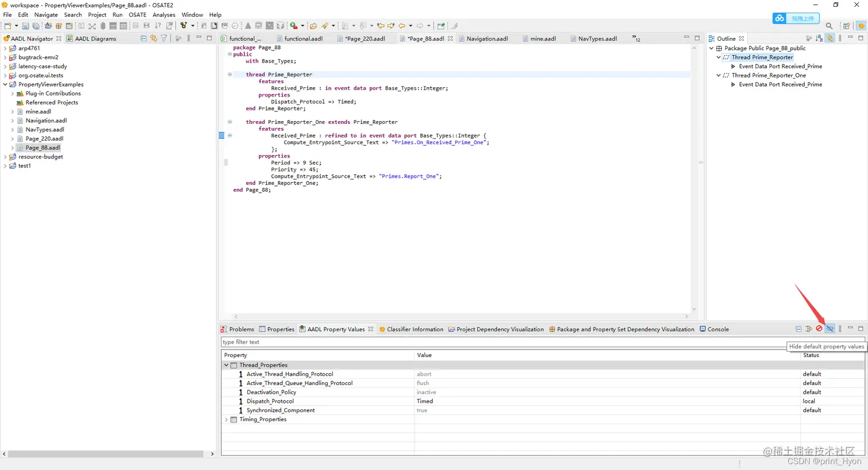Click the search magnifier icon in the top-right toolbar
Image resolution: width=868 pixels, height=470 pixels.
click(829, 26)
